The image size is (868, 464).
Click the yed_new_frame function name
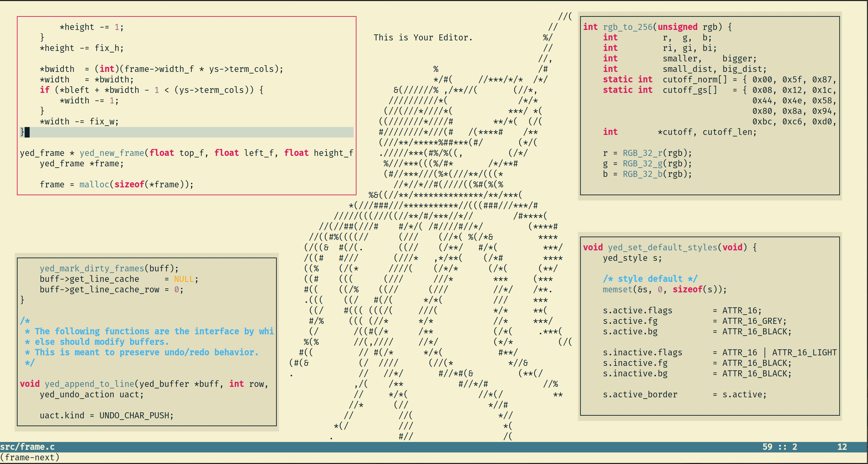coord(112,153)
